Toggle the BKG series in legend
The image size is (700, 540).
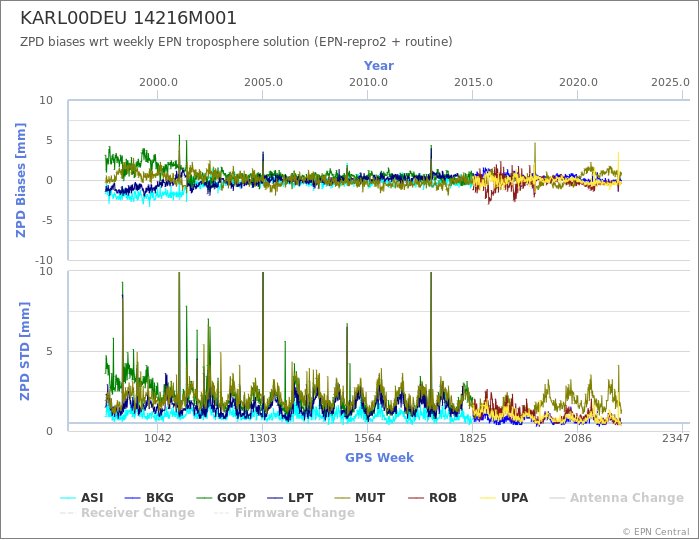pos(149,498)
